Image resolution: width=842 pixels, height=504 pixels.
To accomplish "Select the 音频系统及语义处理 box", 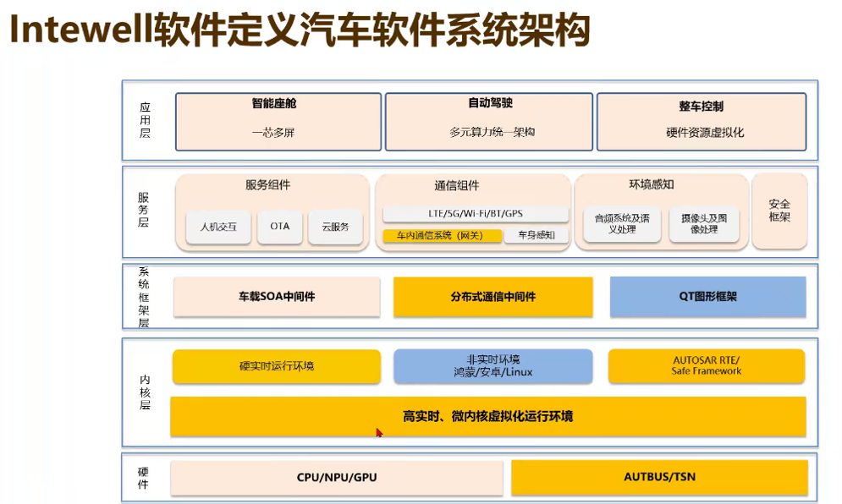I will pyautogui.click(x=622, y=223).
